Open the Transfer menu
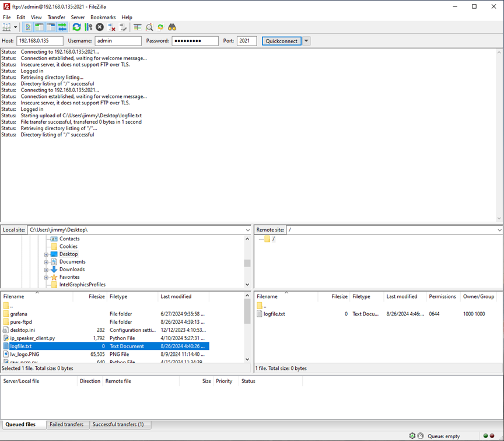The width and height of the screenshot is (504, 441). [56, 17]
